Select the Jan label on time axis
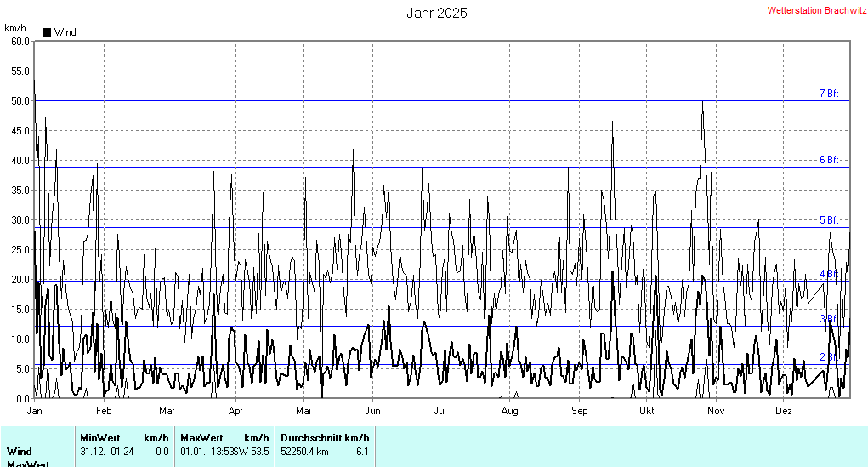 coord(35,411)
